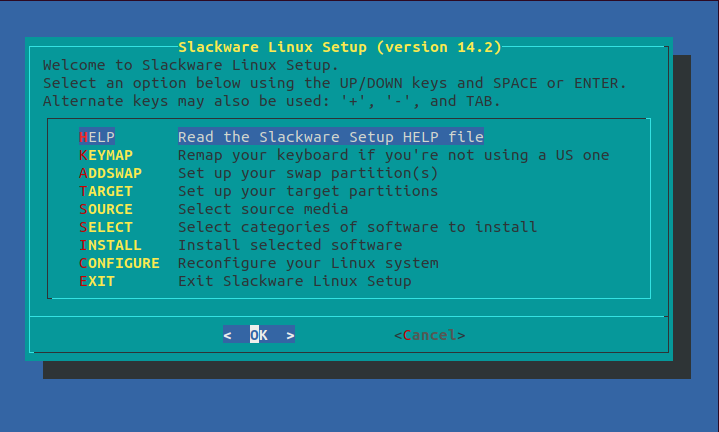Open the CONFIGURE menu entry
Screen dimensions: 719x432
tap(119, 263)
